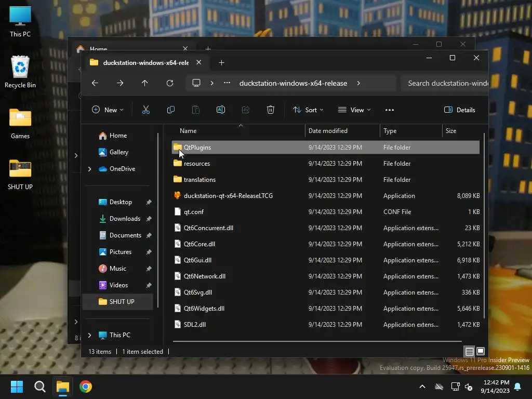Go forward with the right arrow
The width and height of the screenshot is (532, 399).
click(120, 83)
